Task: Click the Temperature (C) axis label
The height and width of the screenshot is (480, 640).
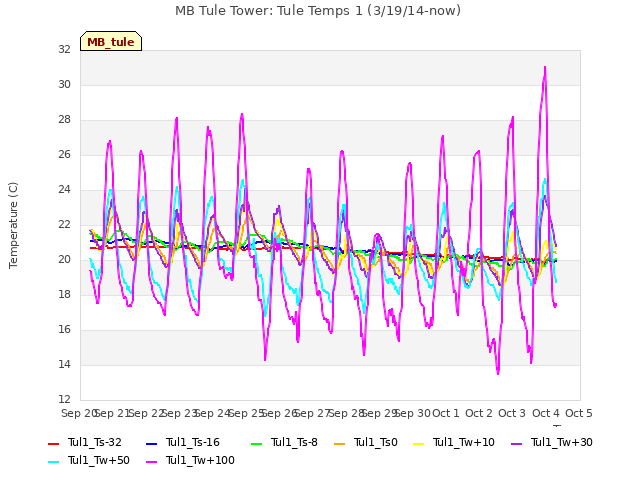Action: tap(13, 225)
